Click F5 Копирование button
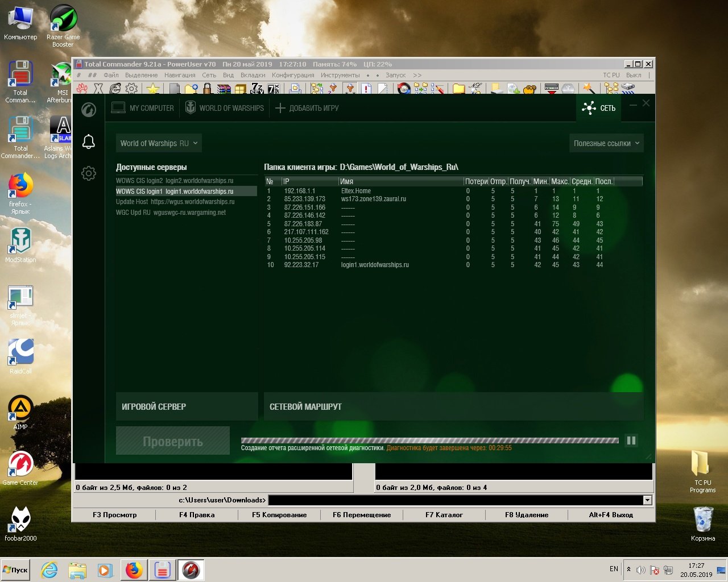Image resolution: width=728 pixels, height=582 pixels. (279, 515)
